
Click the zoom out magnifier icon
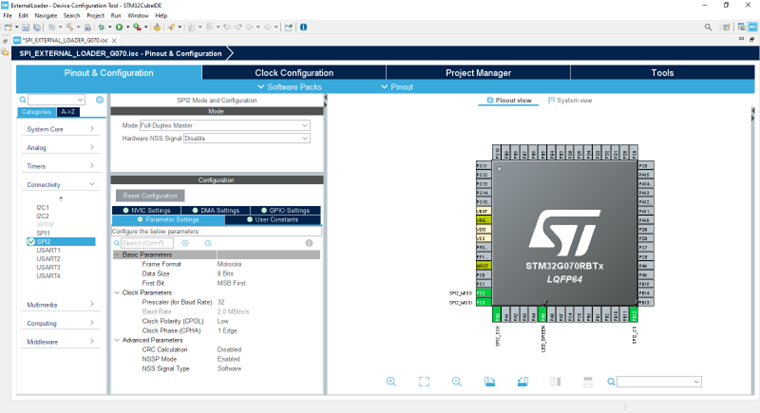[457, 382]
